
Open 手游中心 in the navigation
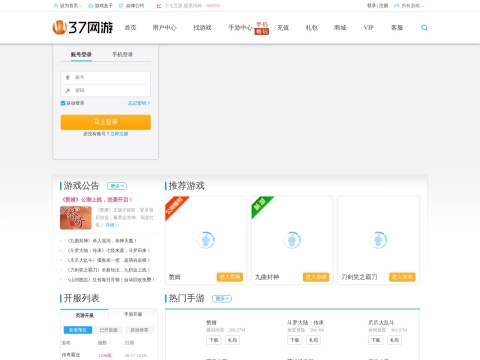(240, 28)
